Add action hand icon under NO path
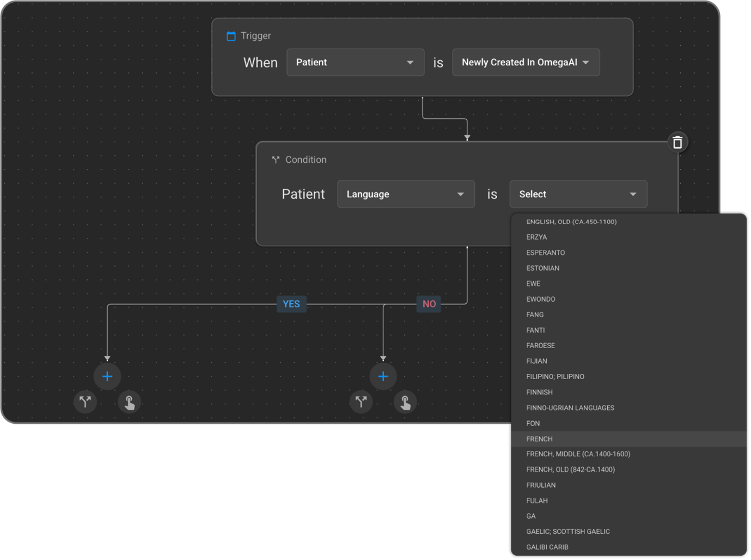This screenshot has width=751, height=560. click(x=405, y=402)
